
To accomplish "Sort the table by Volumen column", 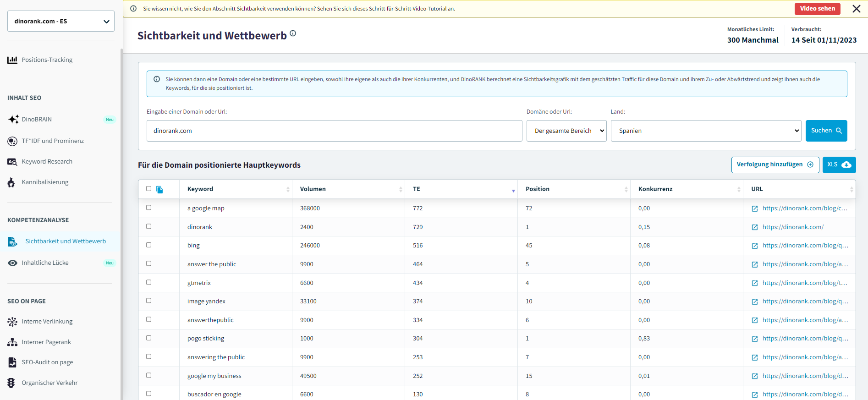I will tap(348, 189).
